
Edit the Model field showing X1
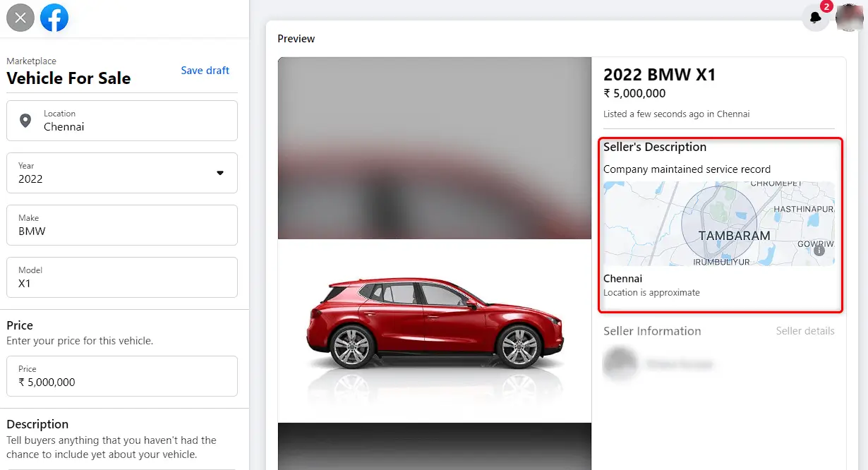tap(122, 277)
